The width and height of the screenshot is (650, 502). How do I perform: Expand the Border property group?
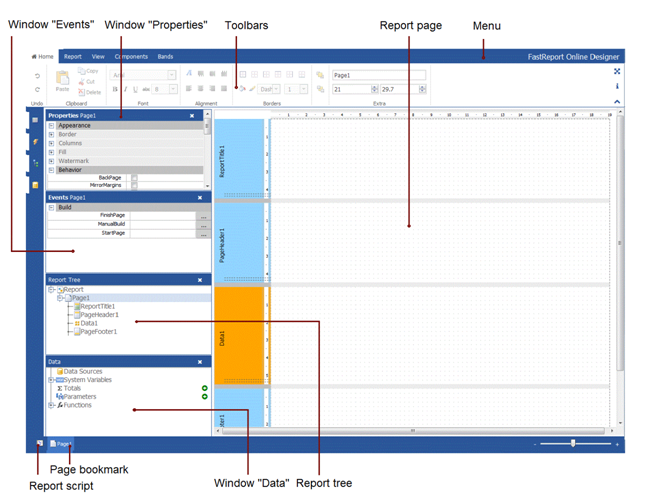tap(51, 135)
